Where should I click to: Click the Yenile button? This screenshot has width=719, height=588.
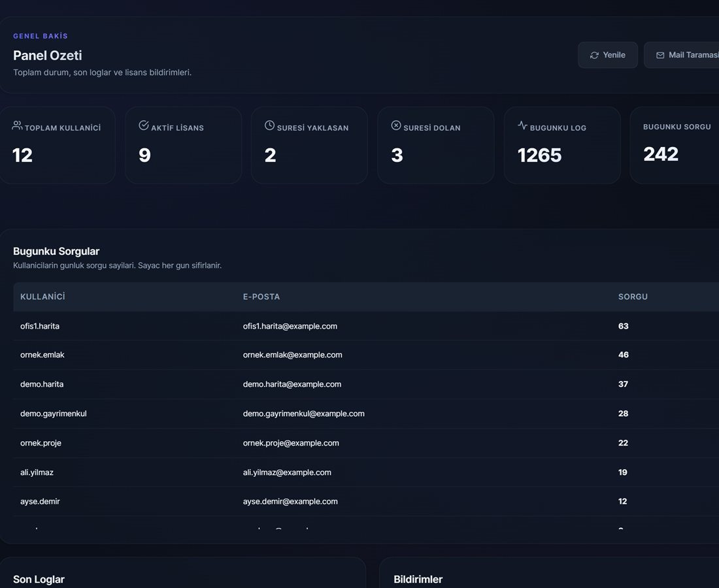tap(608, 55)
